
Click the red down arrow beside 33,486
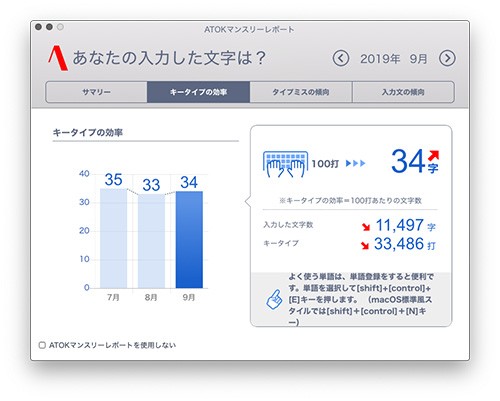(365, 245)
